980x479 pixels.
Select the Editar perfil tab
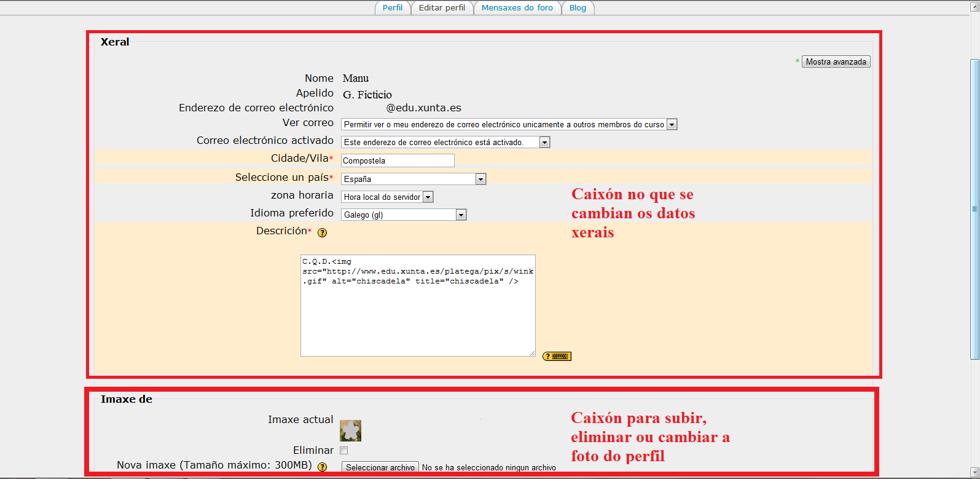coord(442,8)
